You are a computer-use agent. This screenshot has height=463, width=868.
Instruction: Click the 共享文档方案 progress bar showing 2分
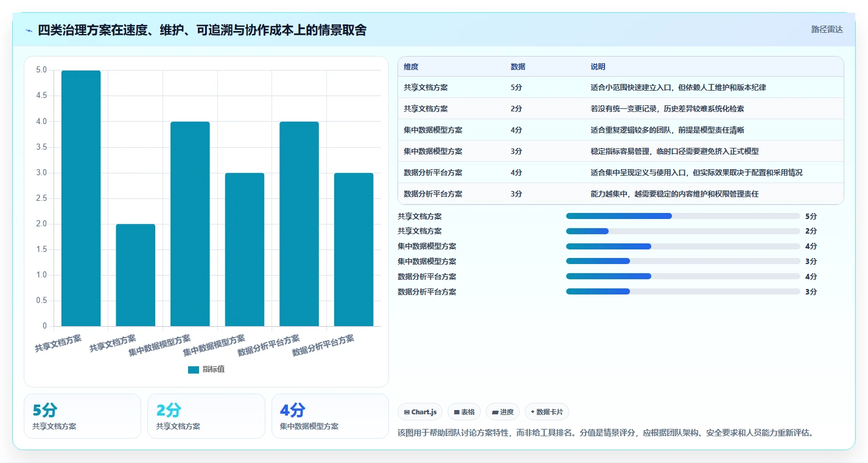(x=683, y=231)
